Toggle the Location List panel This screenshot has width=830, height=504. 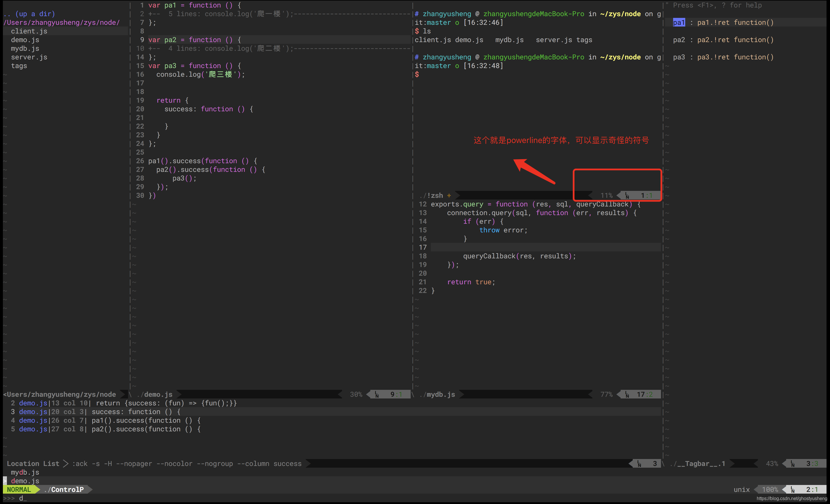coord(32,463)
